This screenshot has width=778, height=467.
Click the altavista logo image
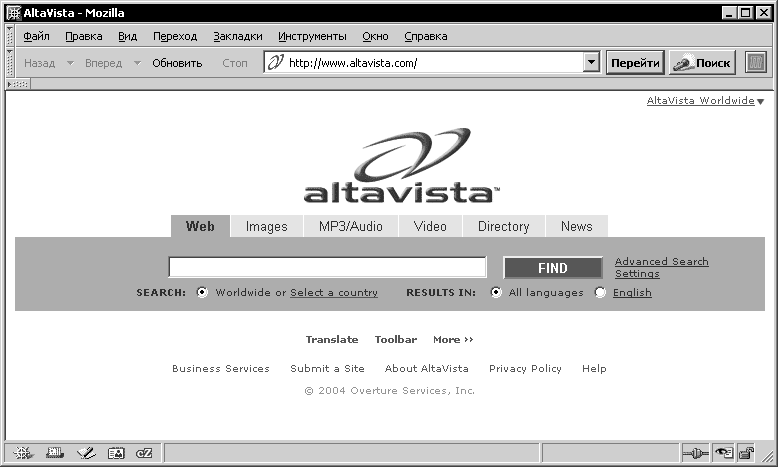(x=402, y=165)
